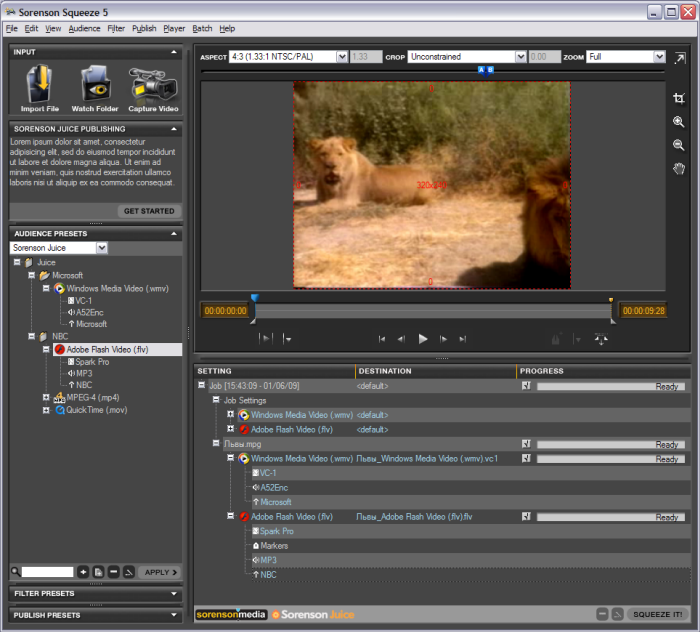Open the Batch menu
Viewport: 700px width, 632px height.
click(202, 29)
